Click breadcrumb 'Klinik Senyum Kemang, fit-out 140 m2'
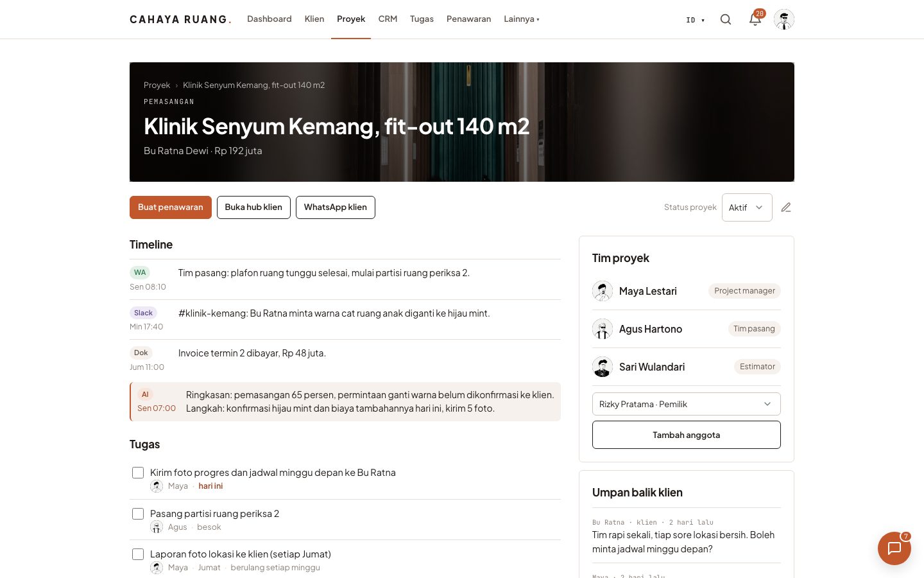Screen dimensions: 924x578 254,85
